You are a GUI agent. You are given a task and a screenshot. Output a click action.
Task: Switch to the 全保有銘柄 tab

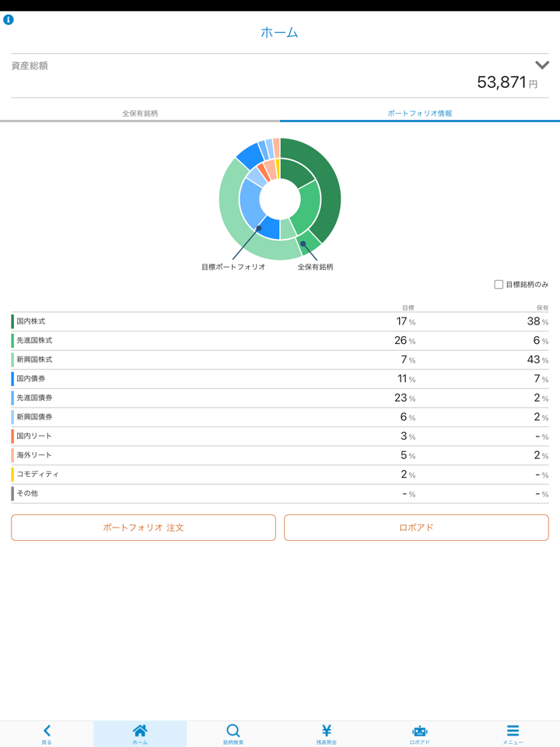pos(140,114)
